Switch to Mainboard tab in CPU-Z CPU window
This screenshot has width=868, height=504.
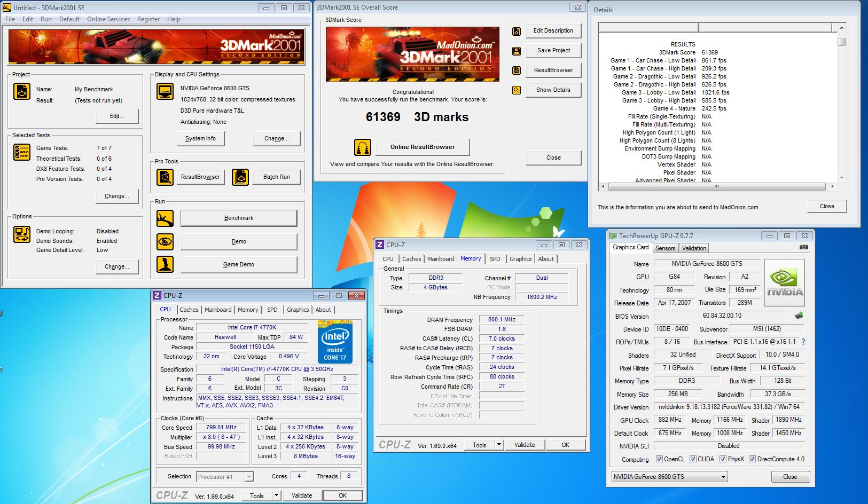(218, 310)
